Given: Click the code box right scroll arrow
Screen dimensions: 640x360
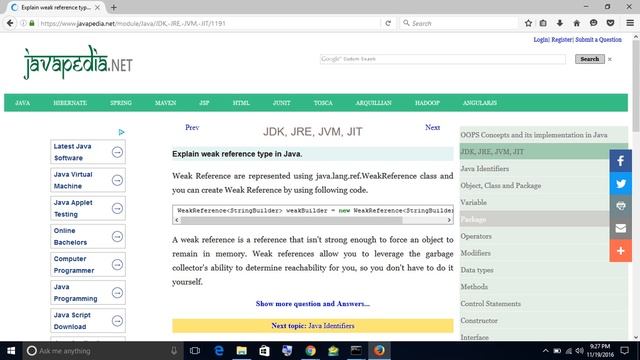Looking at the screenshot, I should coord(449,220).
